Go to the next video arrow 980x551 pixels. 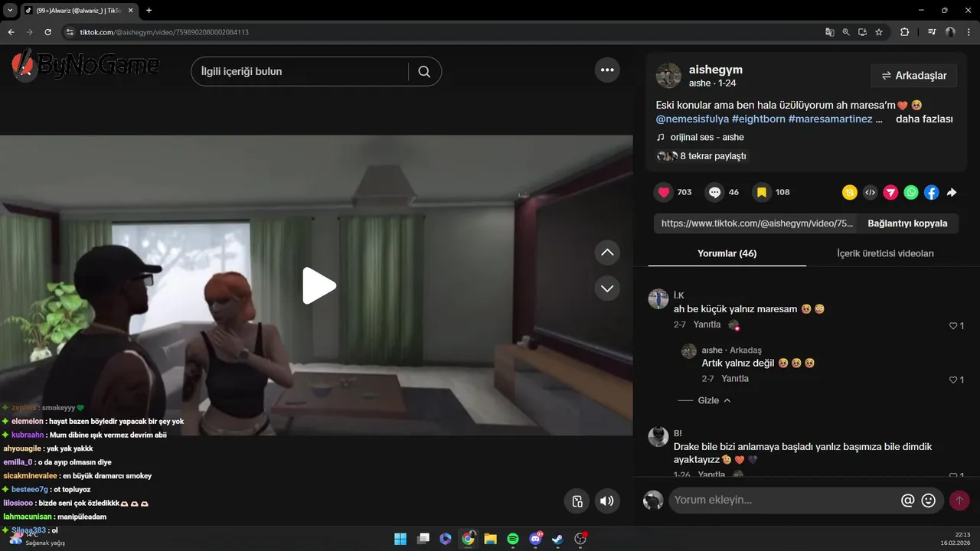pos(607,289)
